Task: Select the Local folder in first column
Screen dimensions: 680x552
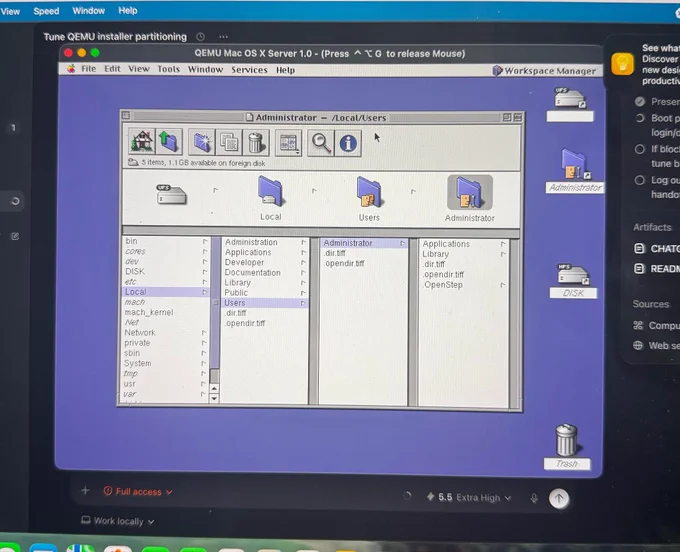Action: coord(166,292)
